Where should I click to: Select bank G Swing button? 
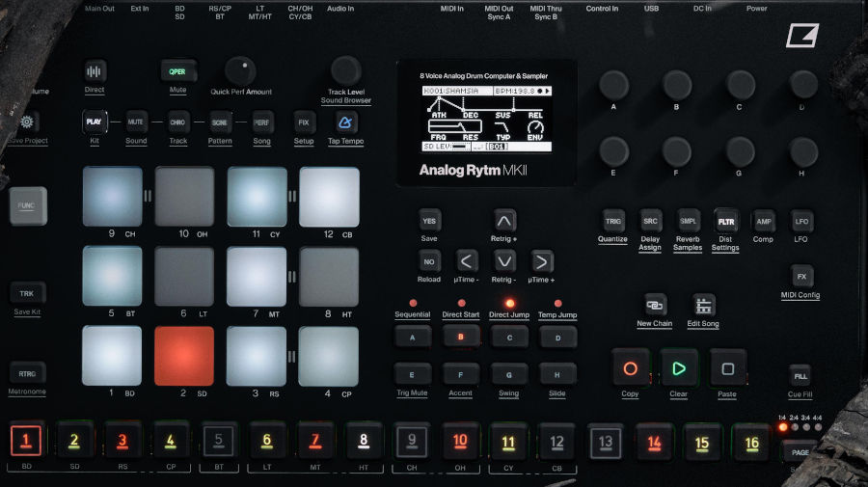click(508, 375)
